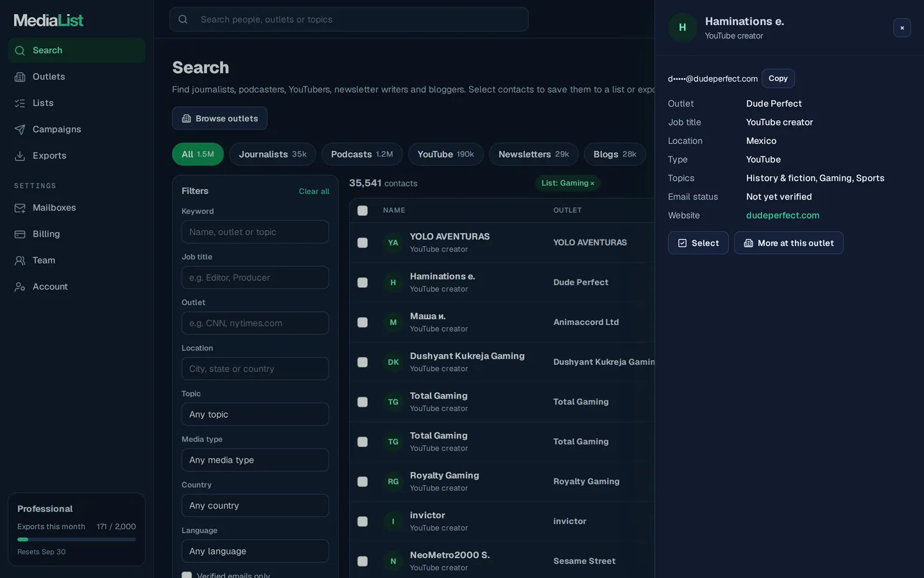Viewport: 924px width, 578px height.
Task: Open the Any media type dropdown
Action: coord(255,460)
